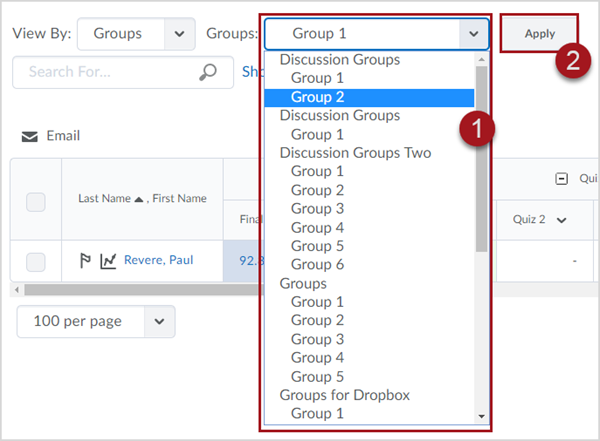Collapse the Quizzes category minus icon

(x=561, y=179)
